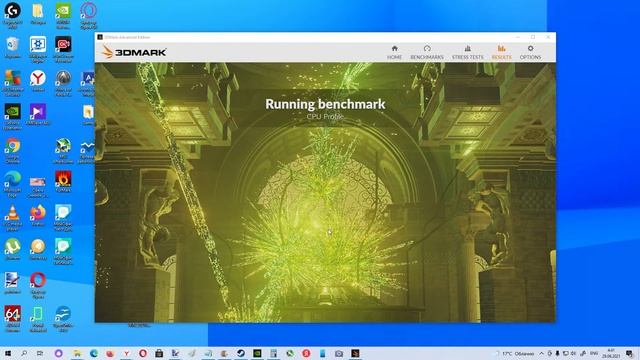Launch the Yandex Browser desktop shortcut

coord(38,81)
